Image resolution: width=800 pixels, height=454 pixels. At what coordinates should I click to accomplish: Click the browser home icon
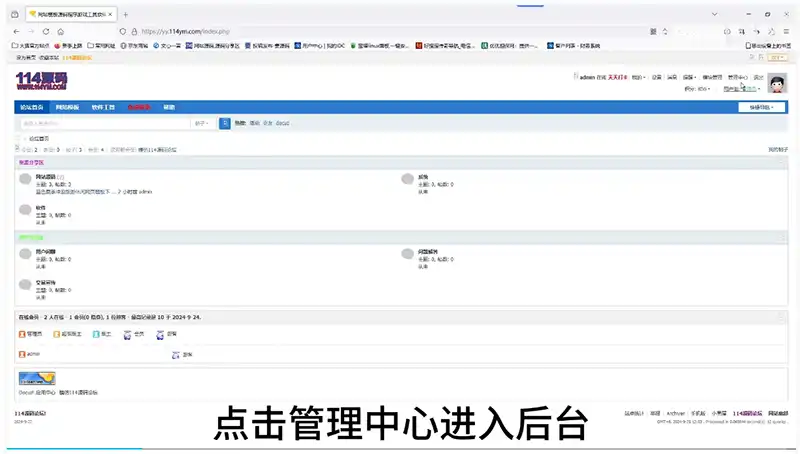(x=60, y=31)
